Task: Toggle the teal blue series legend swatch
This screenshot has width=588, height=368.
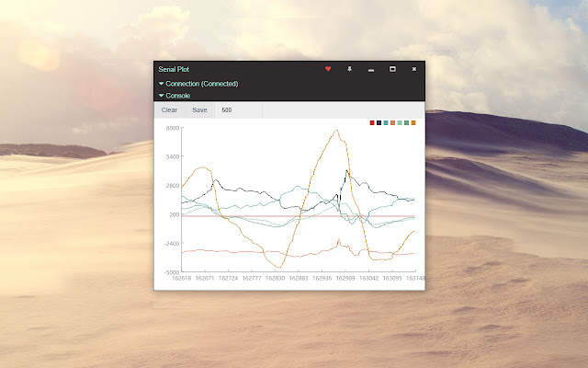Action: pyautogui.click(x=386, y=122)
